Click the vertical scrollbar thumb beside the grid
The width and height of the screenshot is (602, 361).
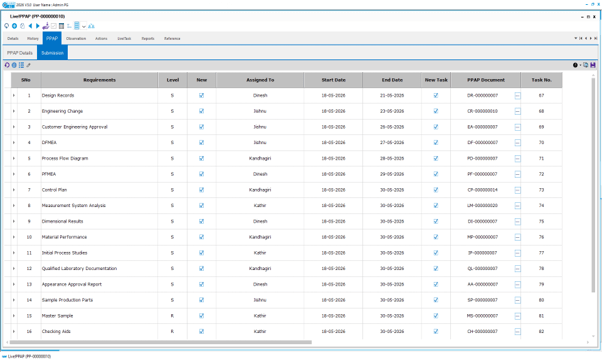click(x=594, y=184)
